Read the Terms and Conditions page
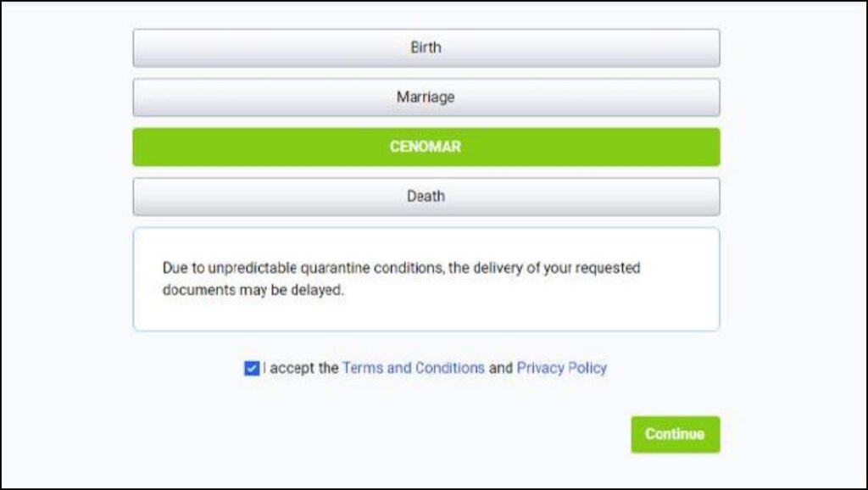The height and width of the screenshot is (490, 868). coord(414,368)
